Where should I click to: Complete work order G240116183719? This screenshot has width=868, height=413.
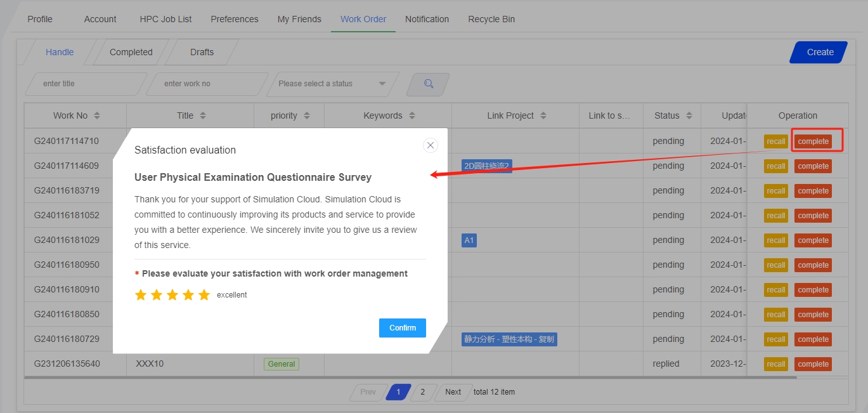(813, 191)
